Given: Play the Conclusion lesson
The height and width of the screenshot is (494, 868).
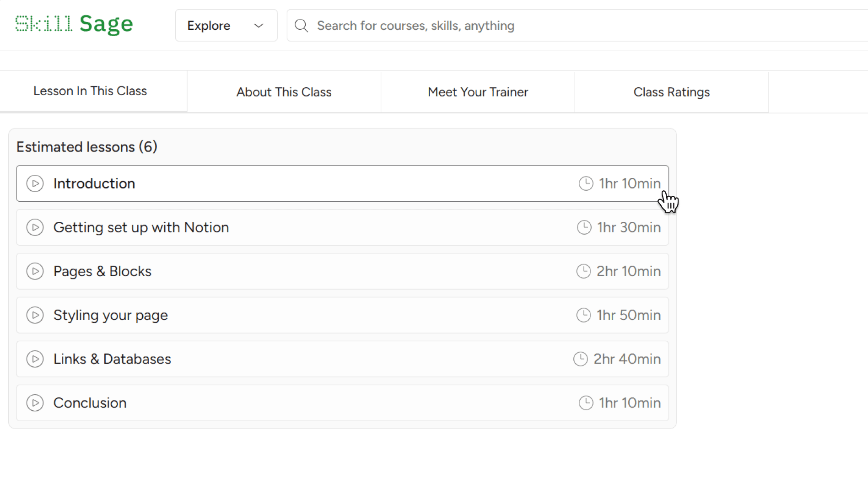Looking at the screenshot, I should pos(35,403).
